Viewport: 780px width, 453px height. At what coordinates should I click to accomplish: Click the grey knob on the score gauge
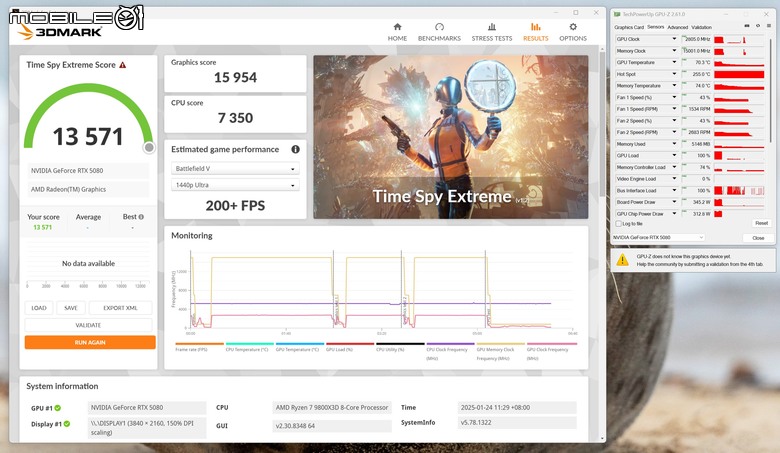click(x=149, y=147)
